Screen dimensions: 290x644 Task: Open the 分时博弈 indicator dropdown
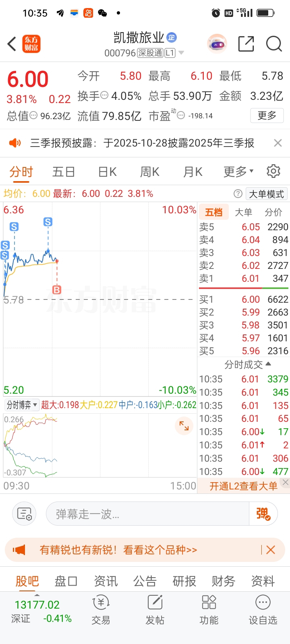(22, 405)
